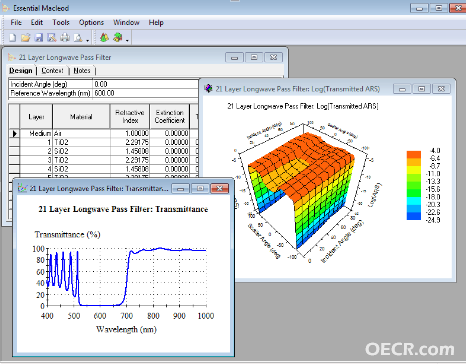Click the Save As icon beside Save
Screen dimensions: 466x364
point(52,38)
